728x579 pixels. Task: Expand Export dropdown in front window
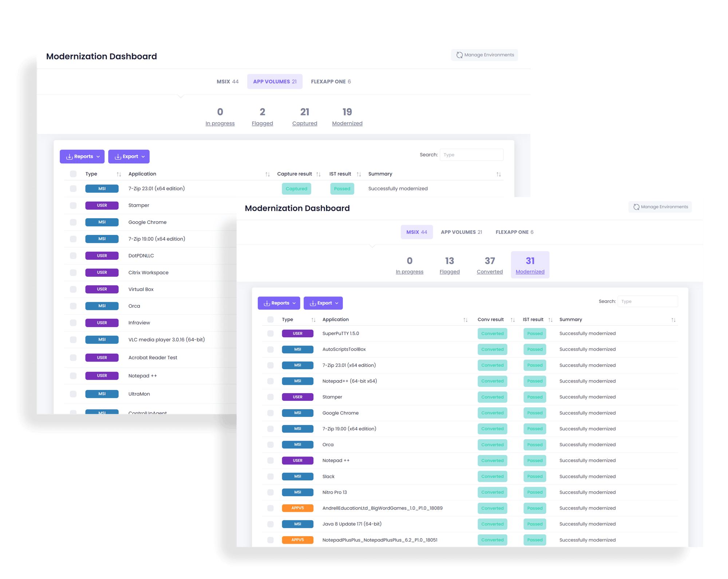click(x=323, y=303)
